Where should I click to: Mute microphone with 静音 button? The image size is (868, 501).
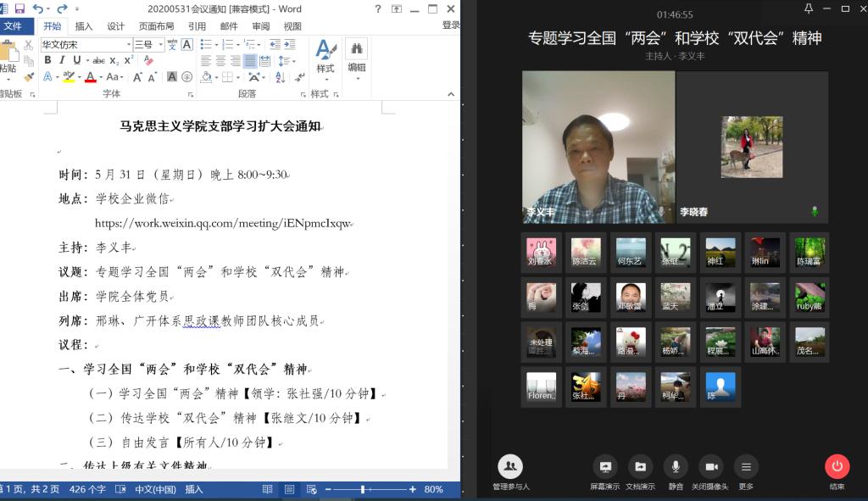pyautogui.click(x=676, y=467)
